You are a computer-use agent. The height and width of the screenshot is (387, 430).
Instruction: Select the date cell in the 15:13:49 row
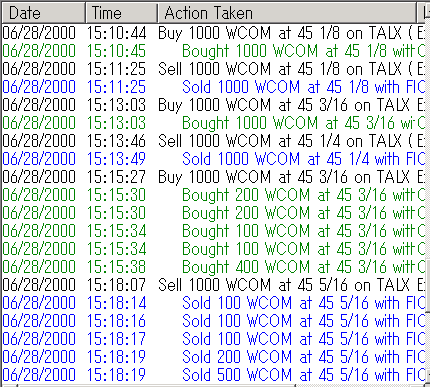point(39,159)
